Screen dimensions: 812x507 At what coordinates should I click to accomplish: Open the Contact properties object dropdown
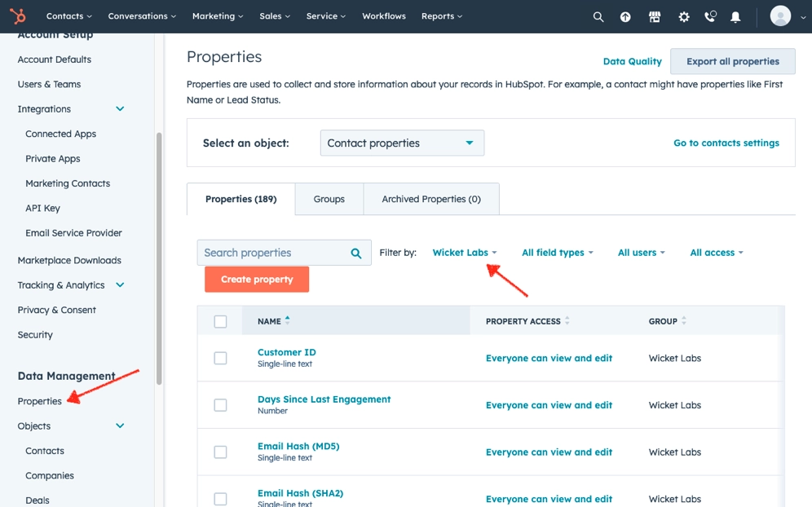[x=402, y=143]
